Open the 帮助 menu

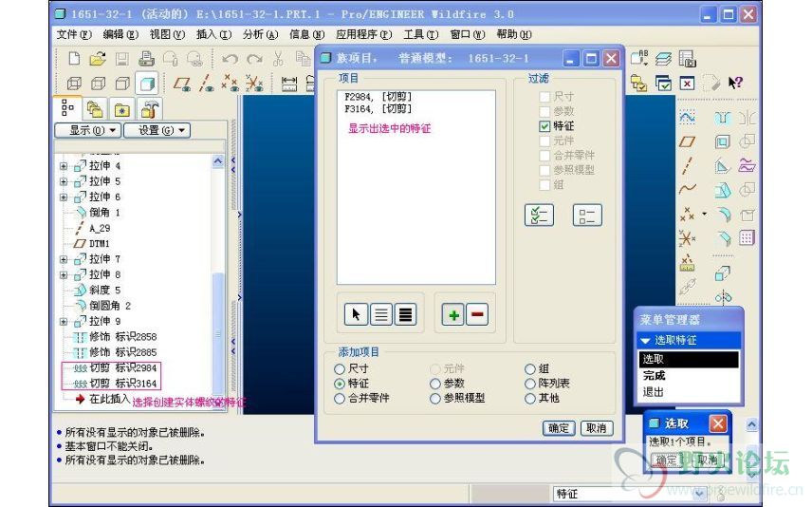point(514,35)
